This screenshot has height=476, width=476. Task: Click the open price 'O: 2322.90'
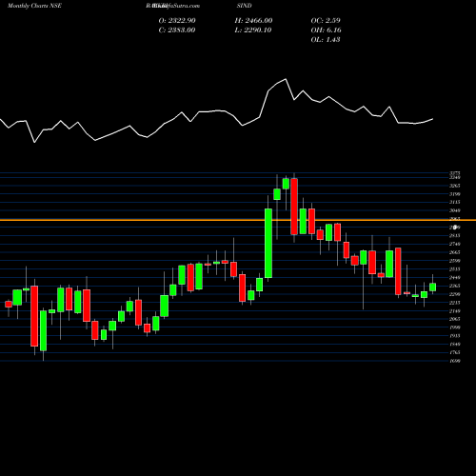click(177, 21)
